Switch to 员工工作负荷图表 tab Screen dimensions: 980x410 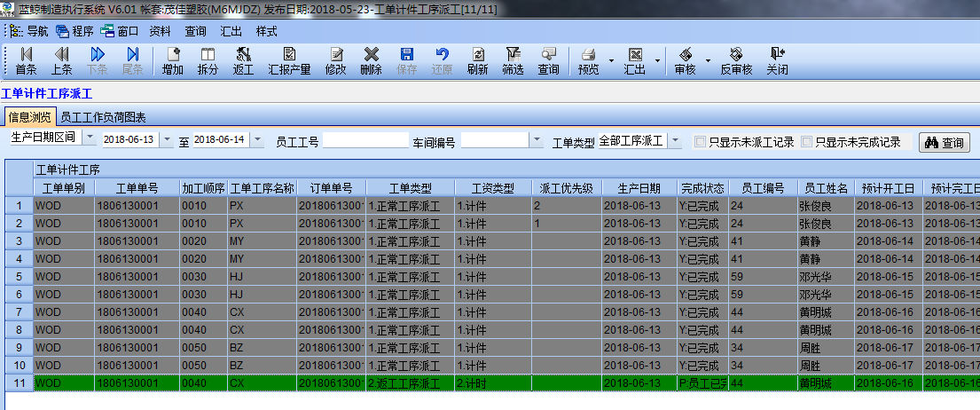pyautogui.click(x=103, y=117)
